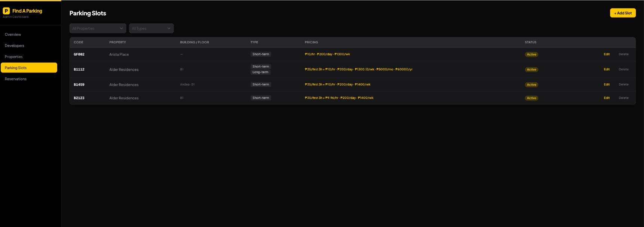Open the All Properties filter dropdown
This screenshot has width=644, height=227.
click(98, 28)
